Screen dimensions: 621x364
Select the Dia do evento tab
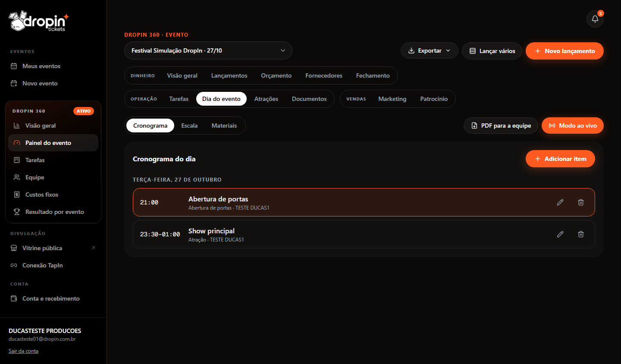click(x=221, y=99)
